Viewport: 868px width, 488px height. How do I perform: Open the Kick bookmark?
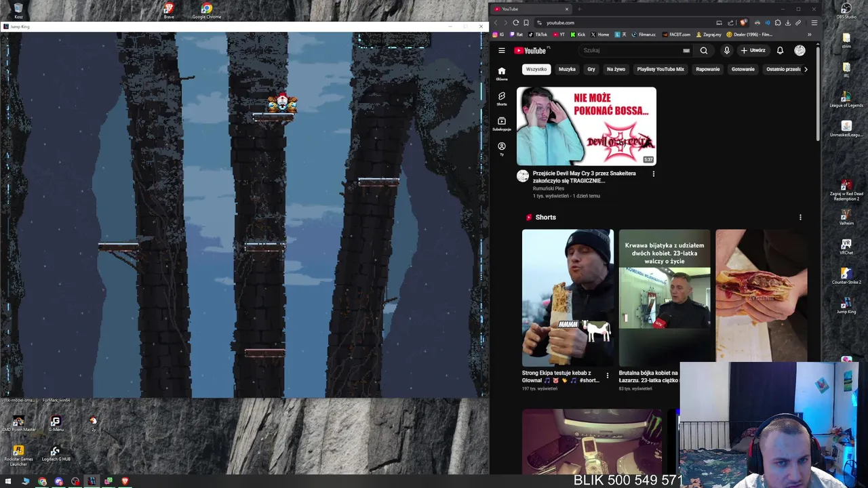coord(578,35)
